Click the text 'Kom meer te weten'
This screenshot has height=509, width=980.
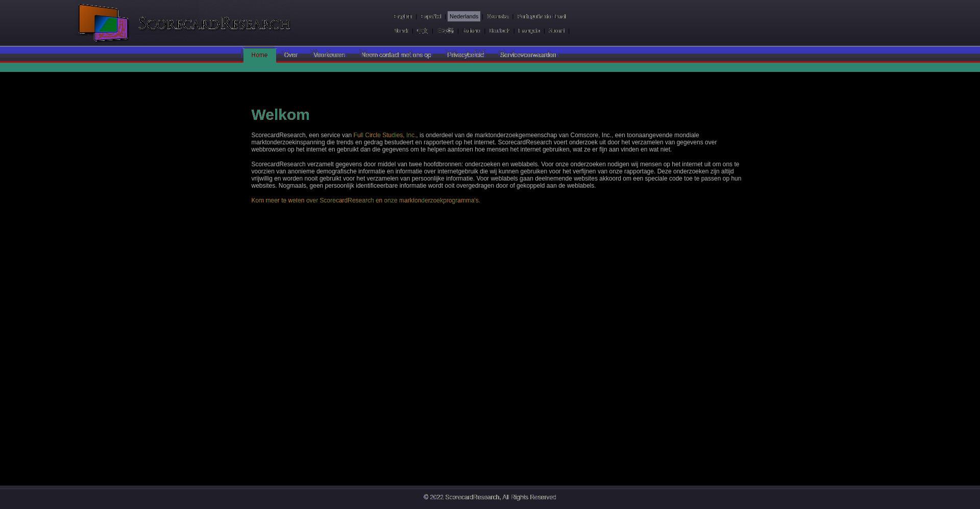pyautogui.click(x=278, y=200)
